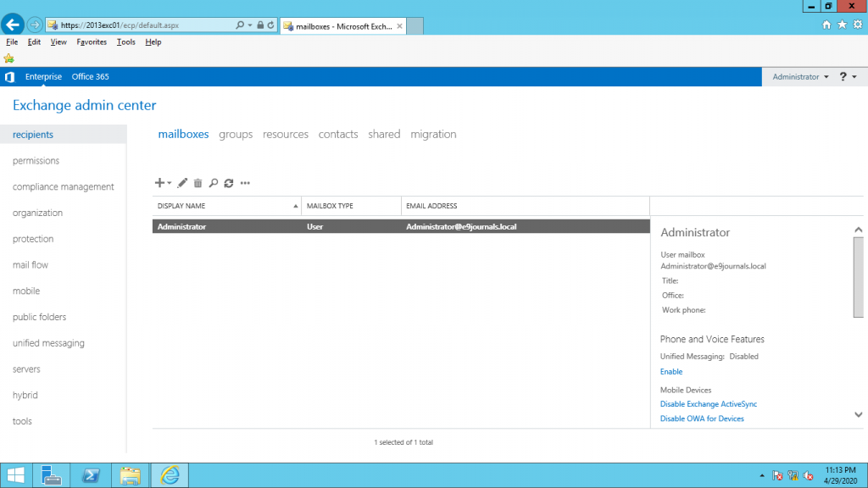
Task: Open the Windows Start button
Action: [x=16, y=475]
